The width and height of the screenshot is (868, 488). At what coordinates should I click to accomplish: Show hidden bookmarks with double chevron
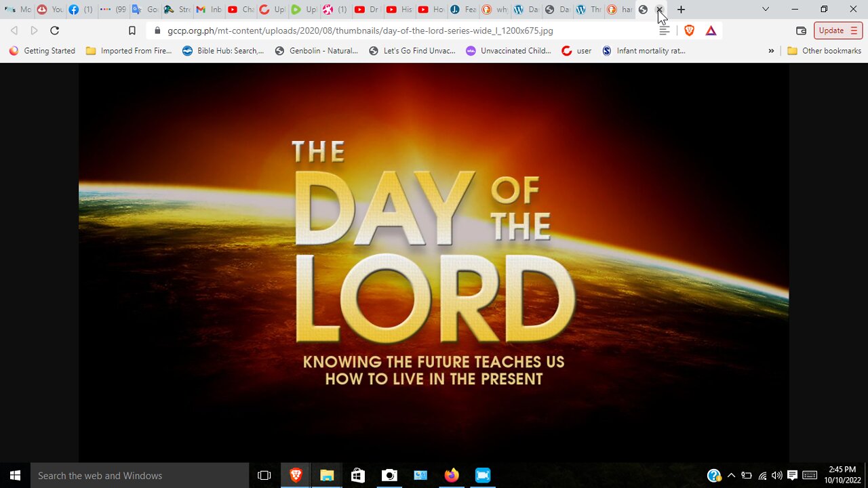771,51
